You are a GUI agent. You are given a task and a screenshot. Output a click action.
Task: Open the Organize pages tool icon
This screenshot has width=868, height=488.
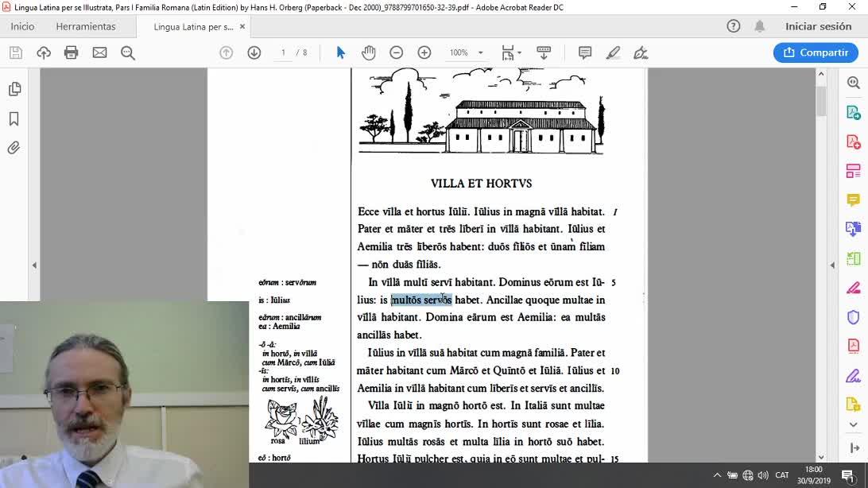point(854,171)
